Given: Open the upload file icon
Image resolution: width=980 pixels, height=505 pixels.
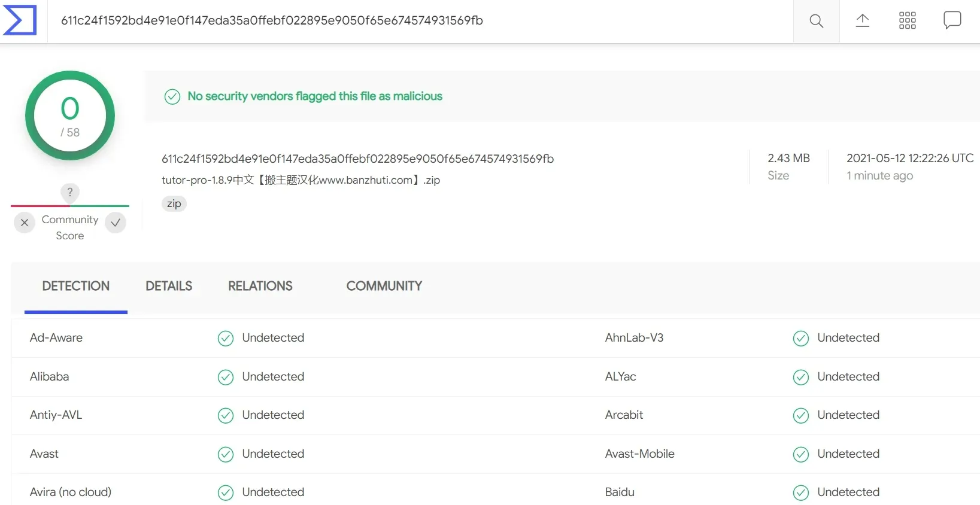Looking at the screenshot, I should [862, 20].
